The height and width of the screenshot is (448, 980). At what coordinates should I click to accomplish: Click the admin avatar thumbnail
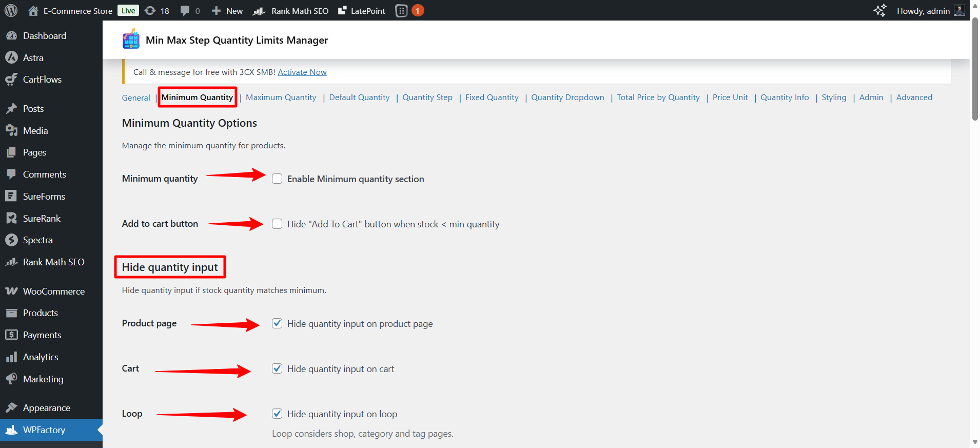click(959, 10)
